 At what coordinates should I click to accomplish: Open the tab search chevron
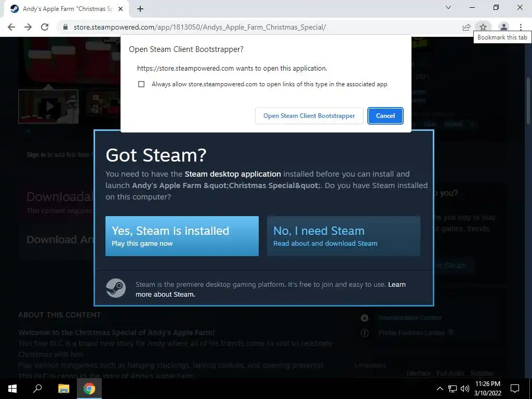448,7
